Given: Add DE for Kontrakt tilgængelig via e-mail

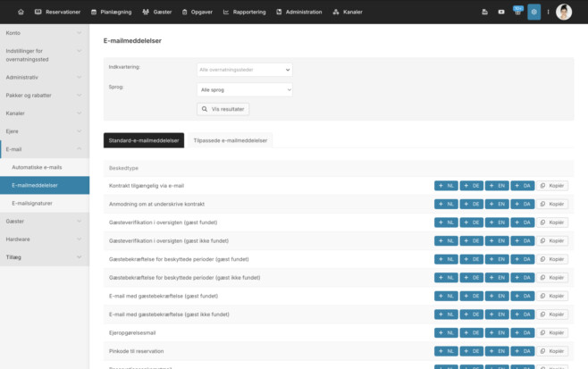Looking at the screenshot, I should point(471,186).
